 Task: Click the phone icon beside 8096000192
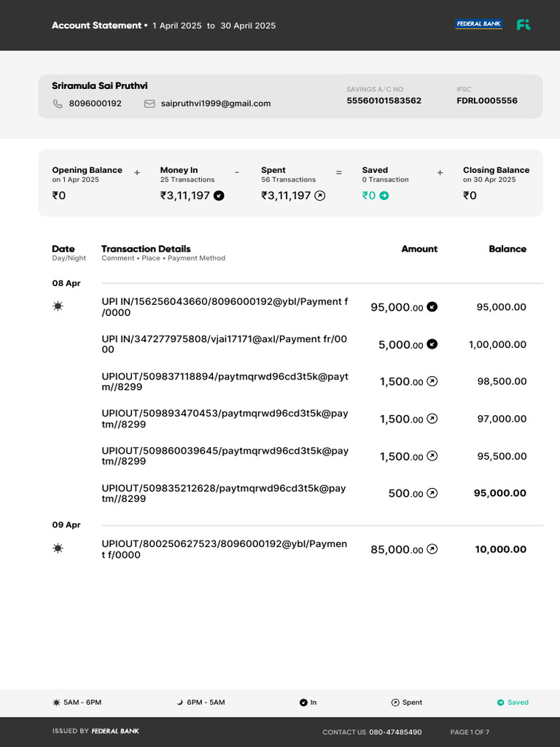(x=58, y=104)
